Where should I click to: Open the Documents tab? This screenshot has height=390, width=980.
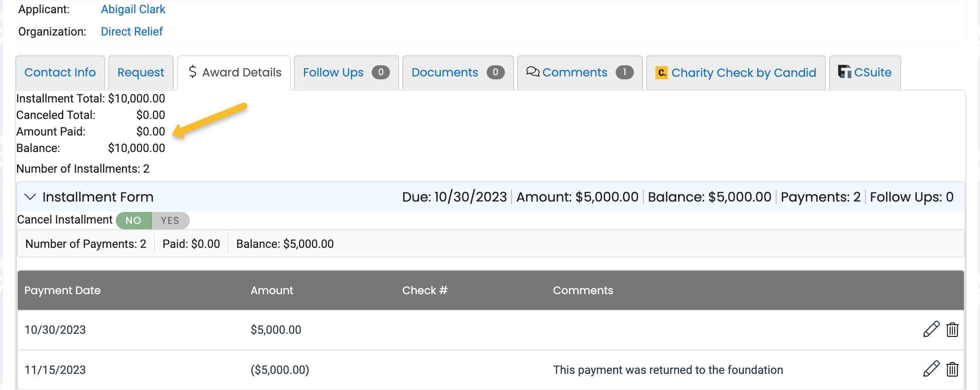[x=445, y=72]
